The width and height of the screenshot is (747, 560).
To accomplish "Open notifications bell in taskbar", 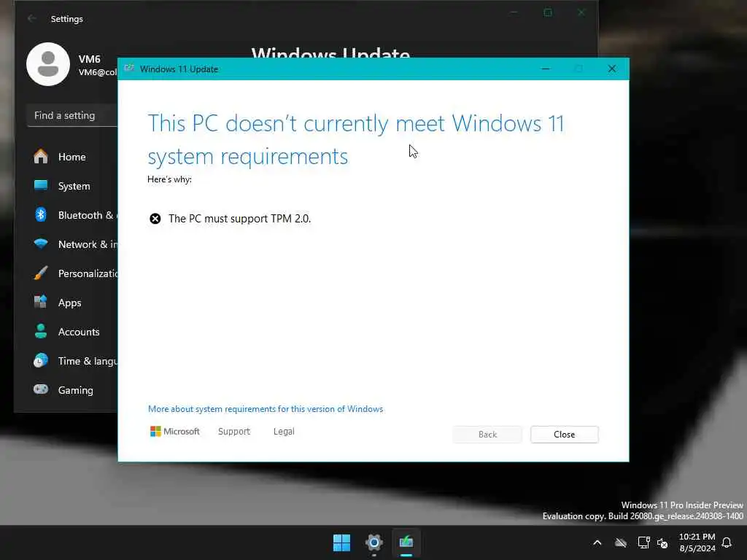I will [727, 542].
